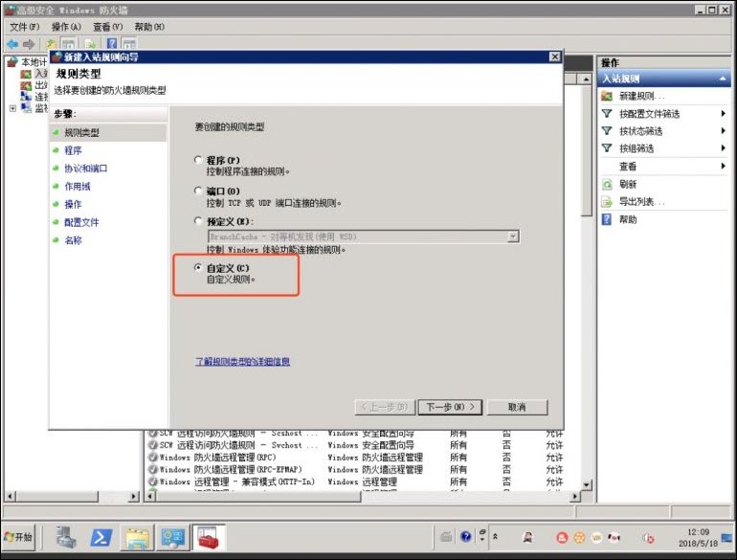Click the back arrow in the toolbar
Viewport: 737px width, 560px height.
click(11, 44)
